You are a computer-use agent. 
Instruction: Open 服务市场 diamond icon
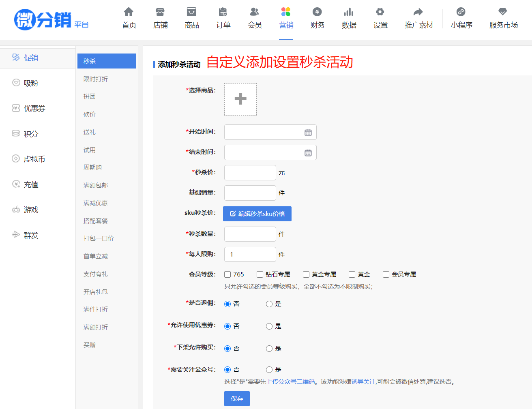[x=503, y=12]
